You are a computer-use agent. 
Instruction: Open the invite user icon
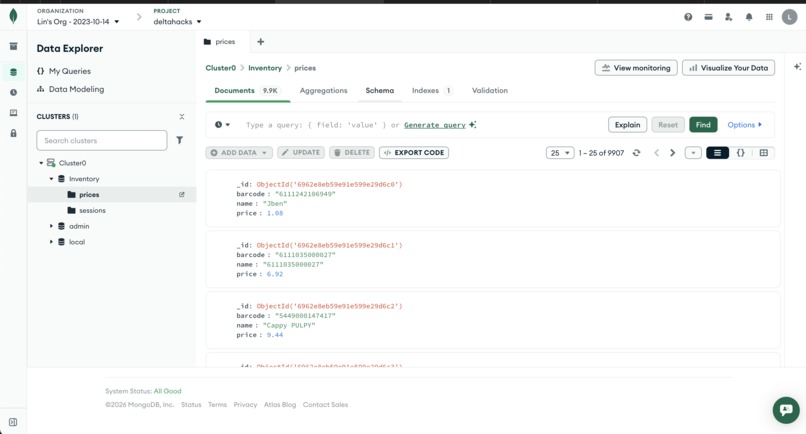(728, 17)
